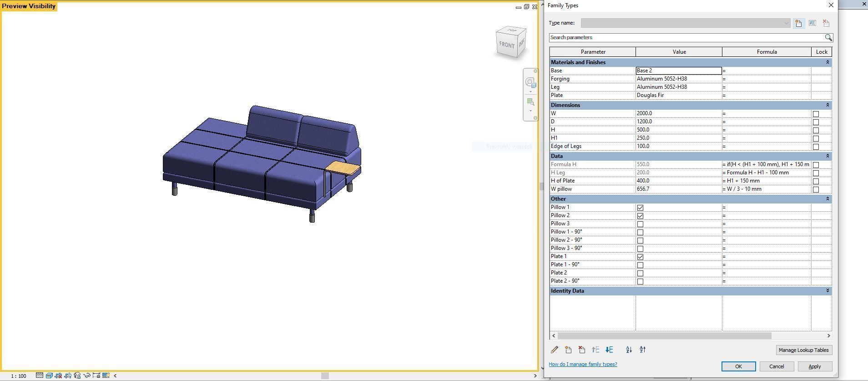Open 'How do I manage family types?' link
The image size is (868, 381).
tap(583, 364)
